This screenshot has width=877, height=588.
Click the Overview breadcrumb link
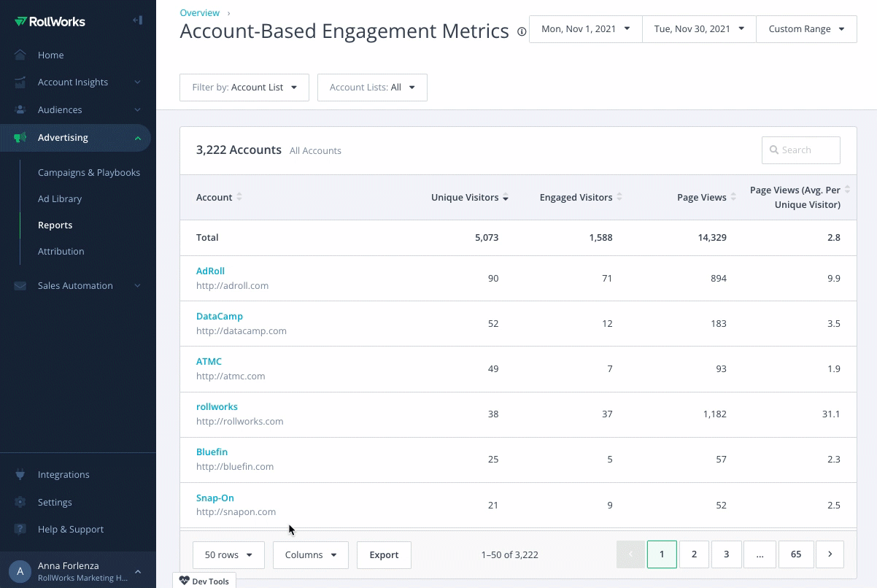tap(199, 13)
